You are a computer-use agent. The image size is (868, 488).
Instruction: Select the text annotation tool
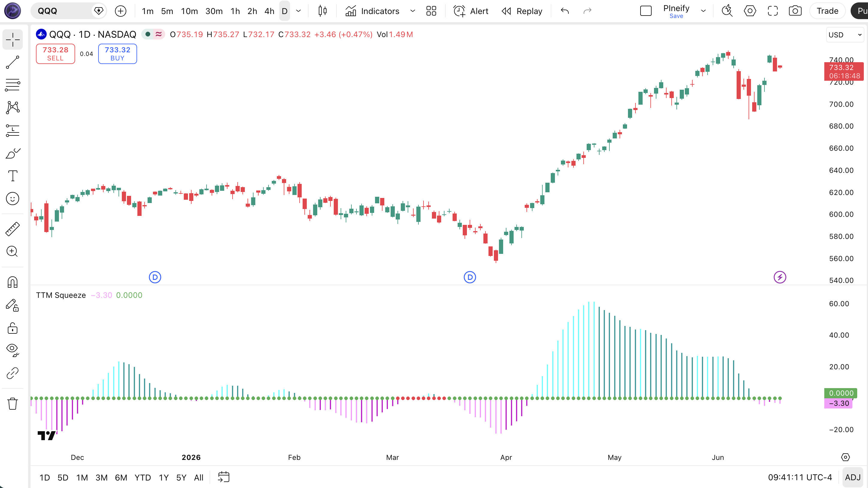tap(13, 176)
